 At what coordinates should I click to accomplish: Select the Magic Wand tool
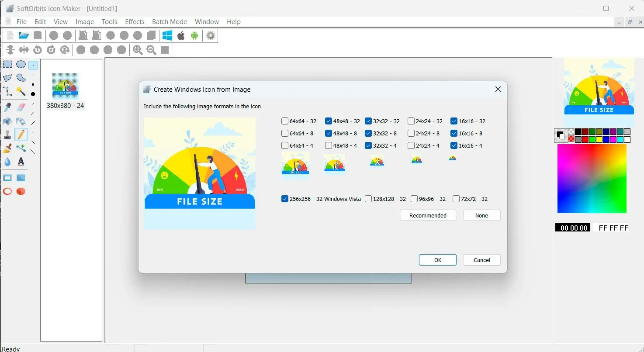20,91
